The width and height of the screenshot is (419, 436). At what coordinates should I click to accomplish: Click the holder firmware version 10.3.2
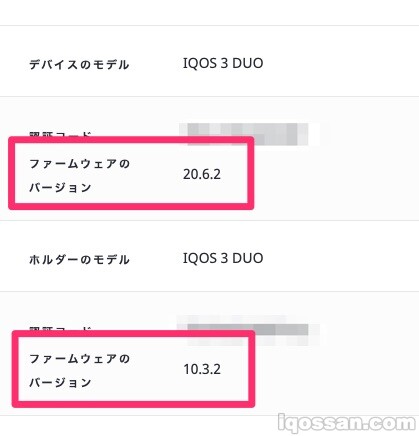[x=202, y=369]
